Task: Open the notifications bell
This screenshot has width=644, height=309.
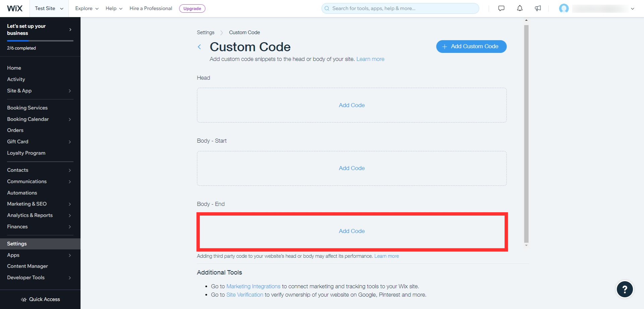Action: coord(520,8)
